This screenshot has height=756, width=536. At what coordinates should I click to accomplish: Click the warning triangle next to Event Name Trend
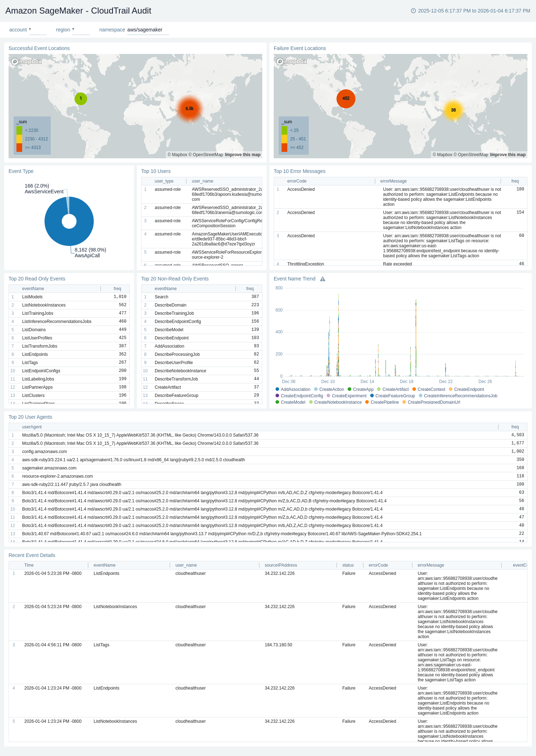(x=323, y=279)
